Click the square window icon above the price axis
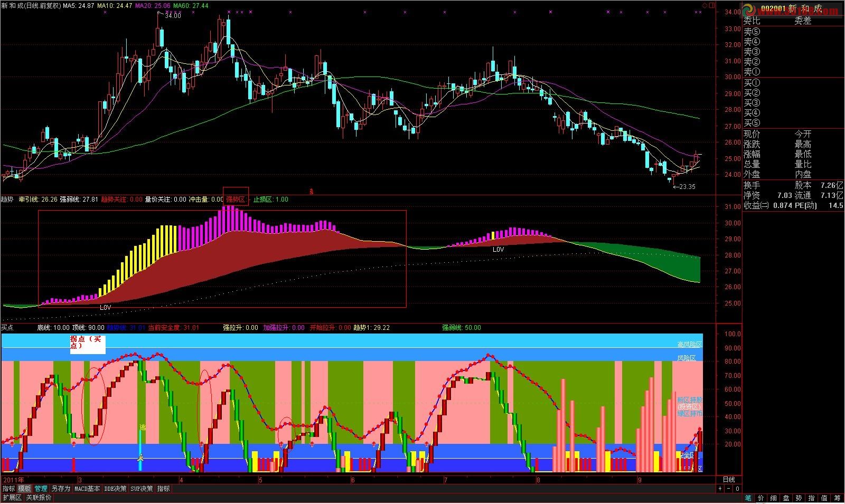845x504 pixels. [711, 5]
